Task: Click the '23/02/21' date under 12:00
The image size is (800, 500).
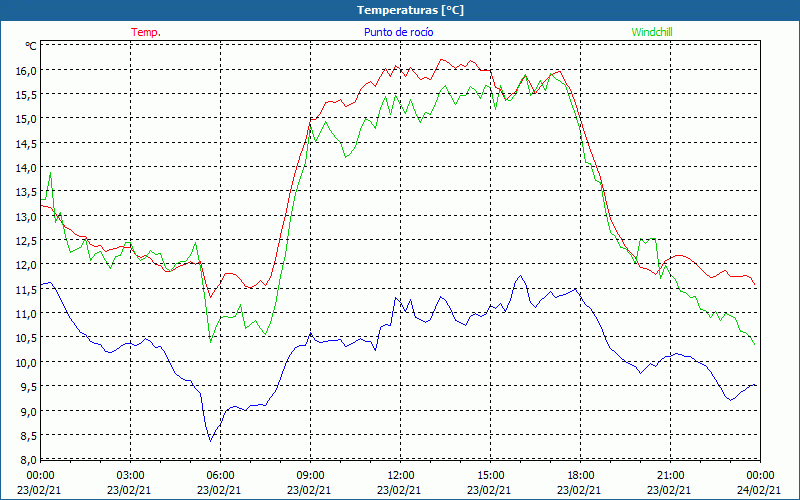Action: point(399,490)
